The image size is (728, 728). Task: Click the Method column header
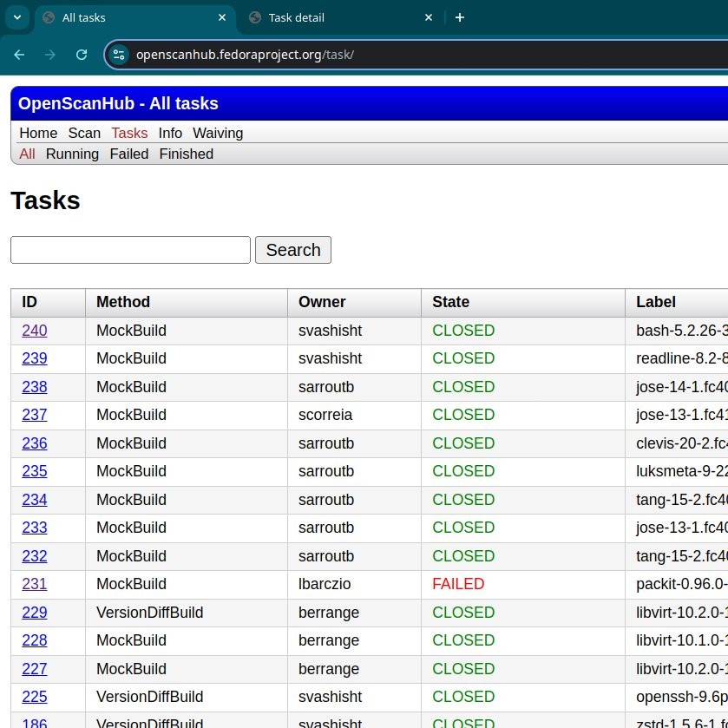[x=187, y=302]
